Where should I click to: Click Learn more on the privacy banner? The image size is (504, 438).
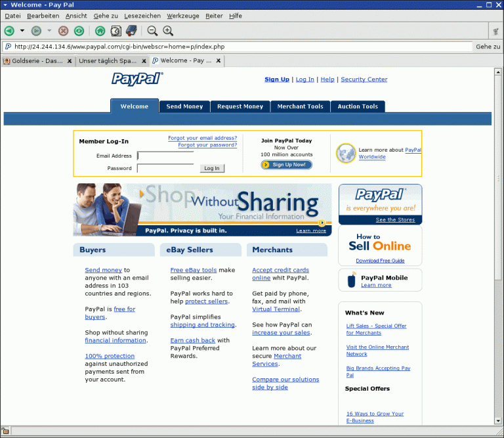point(311,230)
